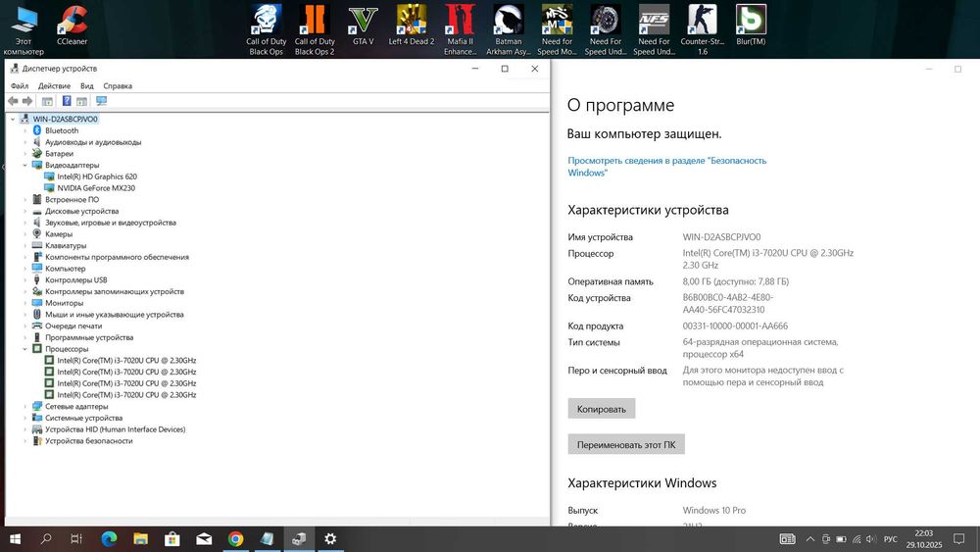Open the Справка menu
Viewport: 980px width, 552px height.
[x=118, y=85]
